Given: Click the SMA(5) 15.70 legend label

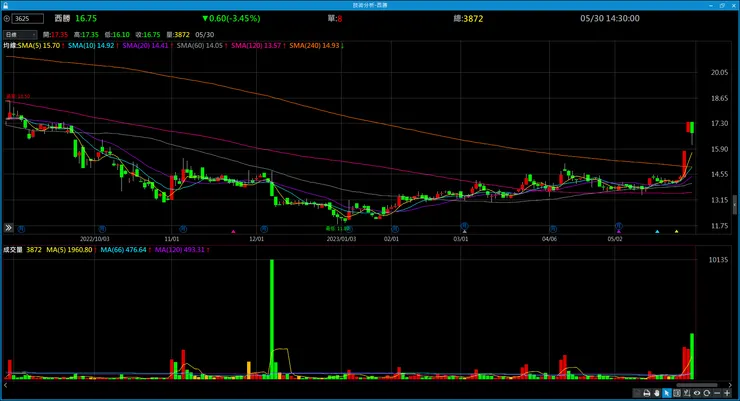Looking at the screenshot, I should coord(39,45).
